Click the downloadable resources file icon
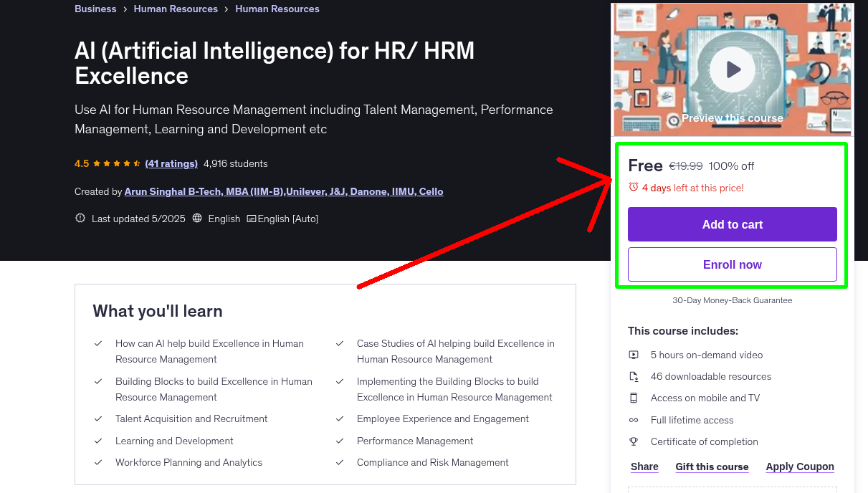 [634, 376]
